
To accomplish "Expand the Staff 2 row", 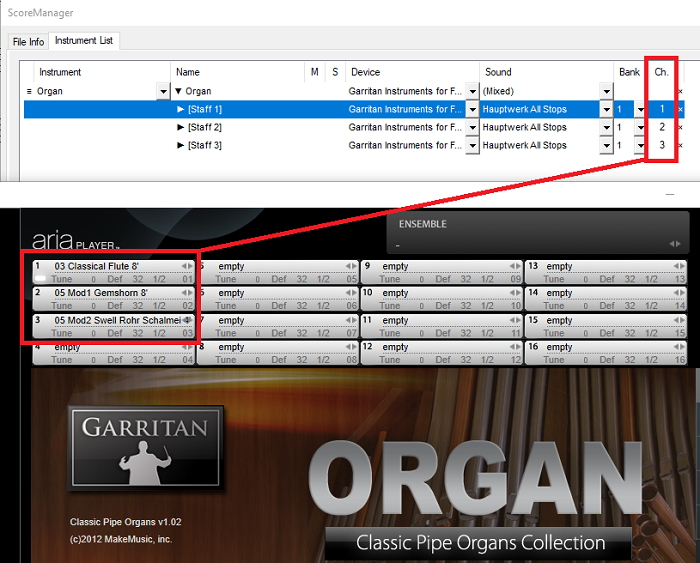I will pos(181,127).
